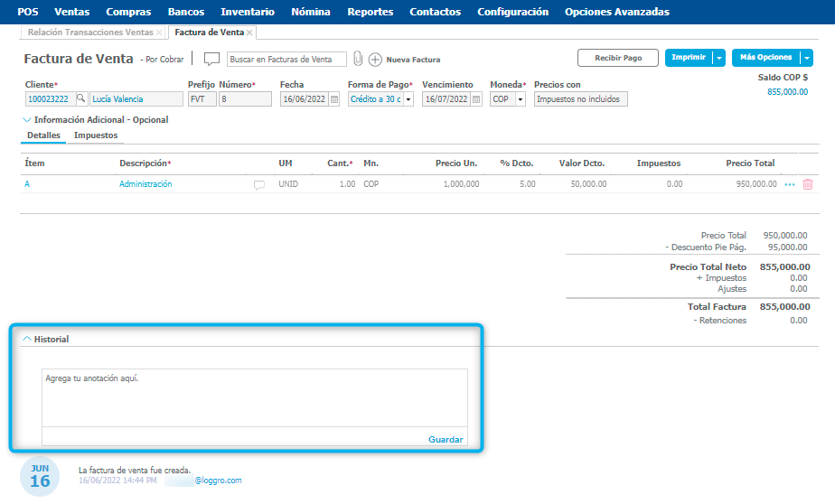Open the Vencimiento calendar picker icon
The image size is (835, 504).
click(476, 99)
